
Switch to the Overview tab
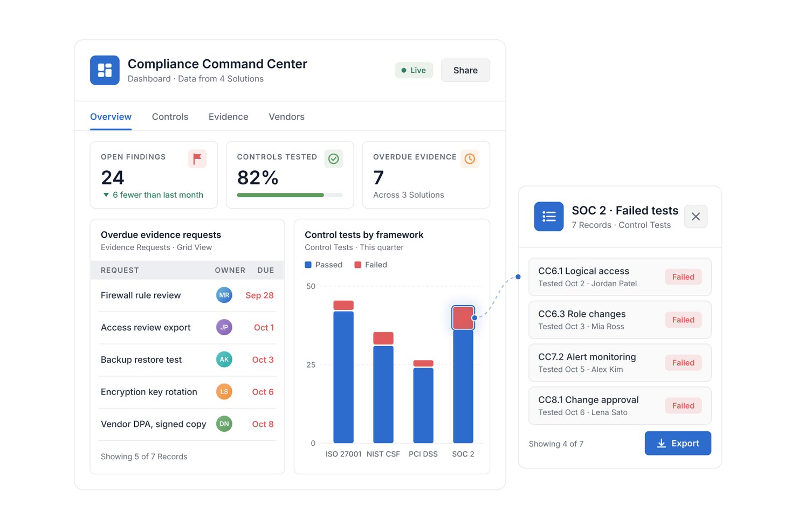pyautogui.click(x=111, y=117)
